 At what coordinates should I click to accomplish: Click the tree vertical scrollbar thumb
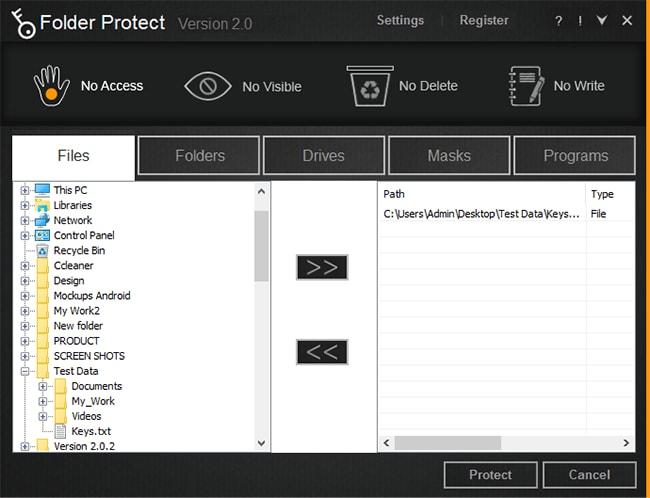click(261, 246)
